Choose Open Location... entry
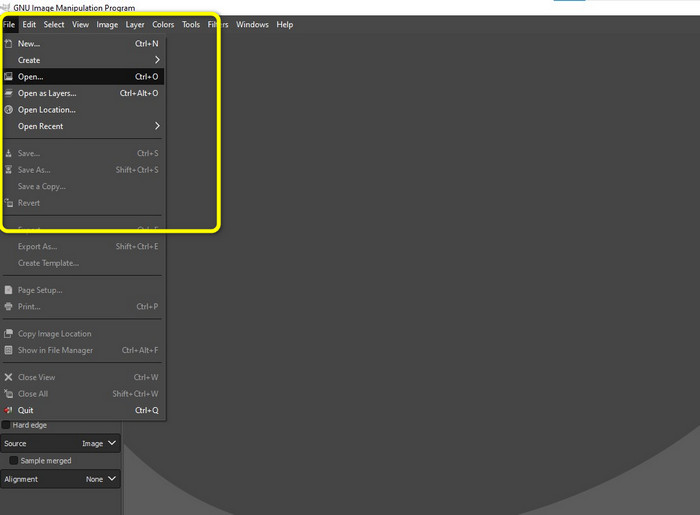The image size is (700, 515). click(84, 110)
